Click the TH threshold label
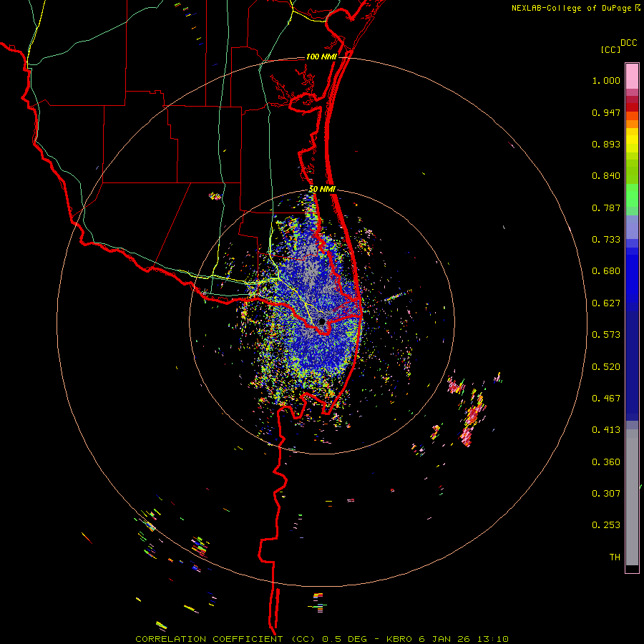 tap(615, 557)
